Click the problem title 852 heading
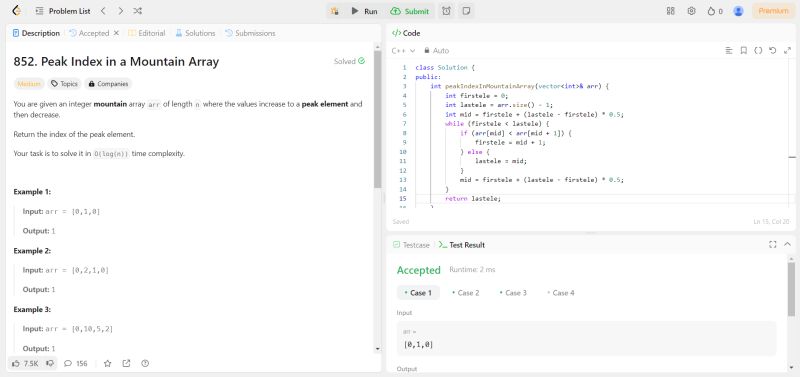This screenshot has width=800, height=377. click(116, 62)
